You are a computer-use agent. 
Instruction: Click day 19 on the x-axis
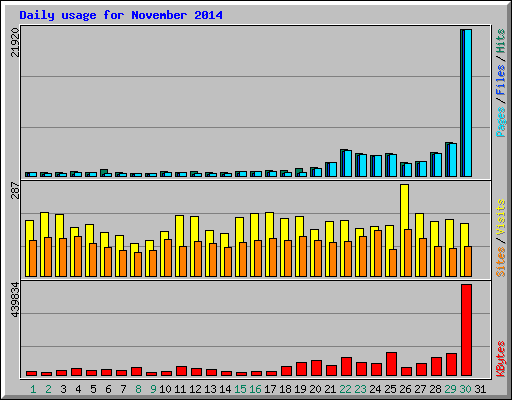(x=300, y=389)
